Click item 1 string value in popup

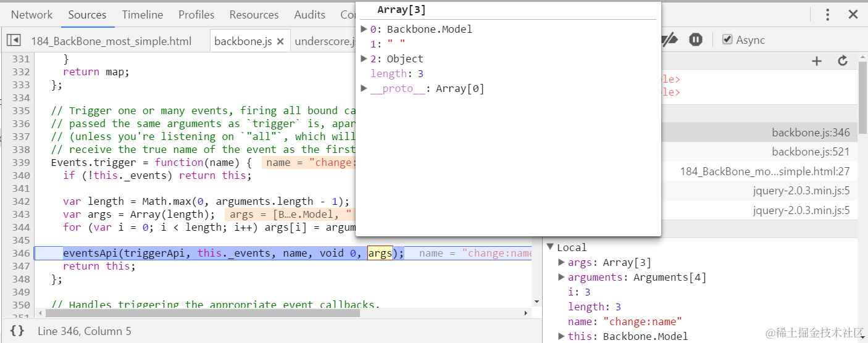click(x=396, y=44)
